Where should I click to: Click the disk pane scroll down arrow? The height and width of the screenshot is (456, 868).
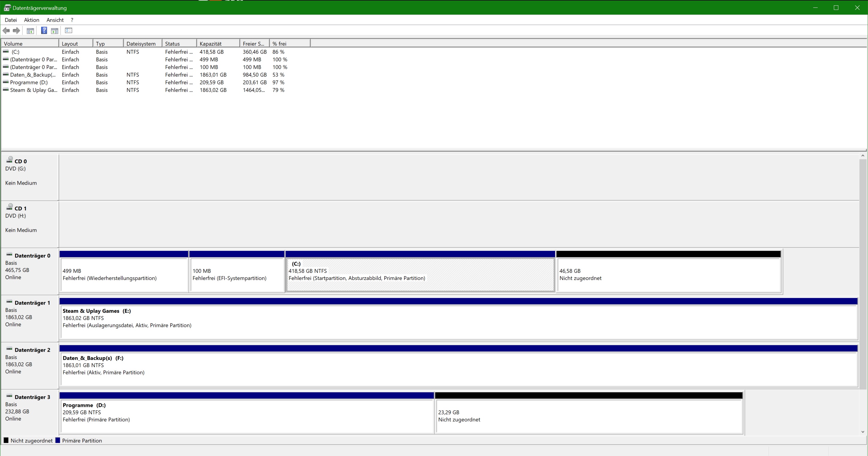coord(863,431)
